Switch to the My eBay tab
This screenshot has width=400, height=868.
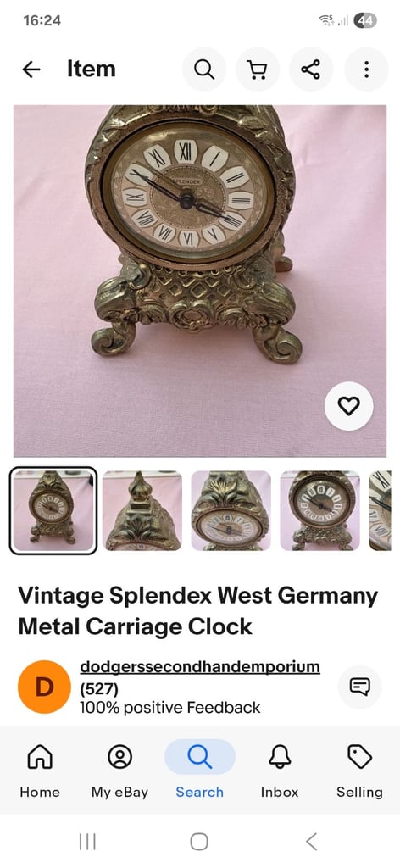click(x=120, y=771)
